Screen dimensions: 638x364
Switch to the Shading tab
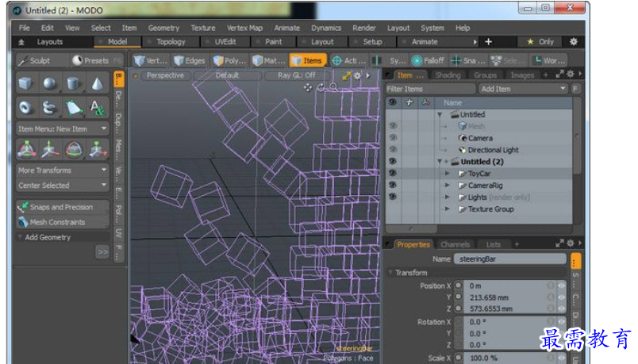pos(448,75)
